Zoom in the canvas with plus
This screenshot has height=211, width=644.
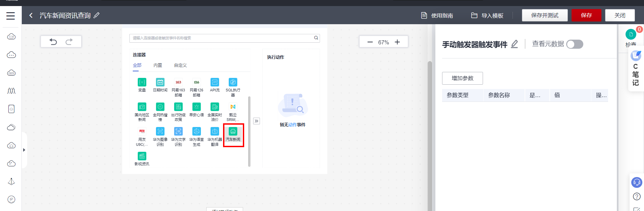click(x=397, y=42)
